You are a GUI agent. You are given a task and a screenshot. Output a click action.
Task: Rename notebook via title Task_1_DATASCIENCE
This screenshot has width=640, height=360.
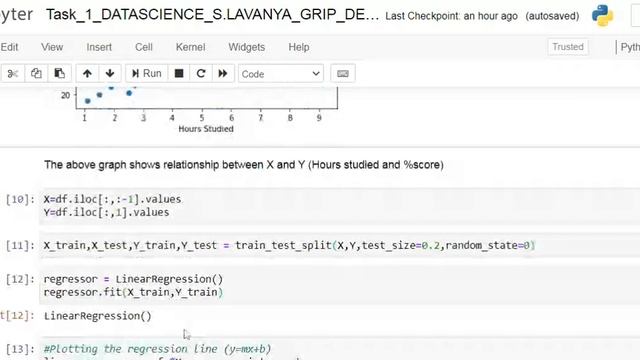click(212, 15)
